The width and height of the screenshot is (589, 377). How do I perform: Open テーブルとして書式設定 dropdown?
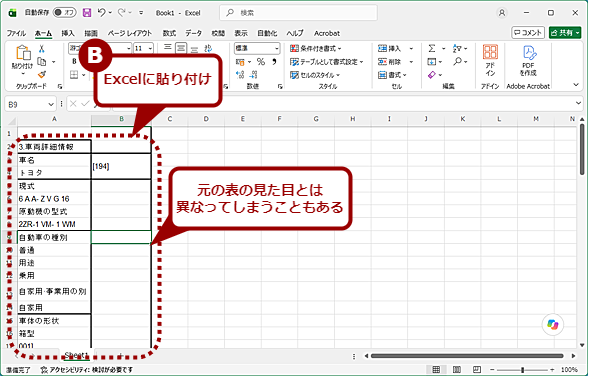327,62
